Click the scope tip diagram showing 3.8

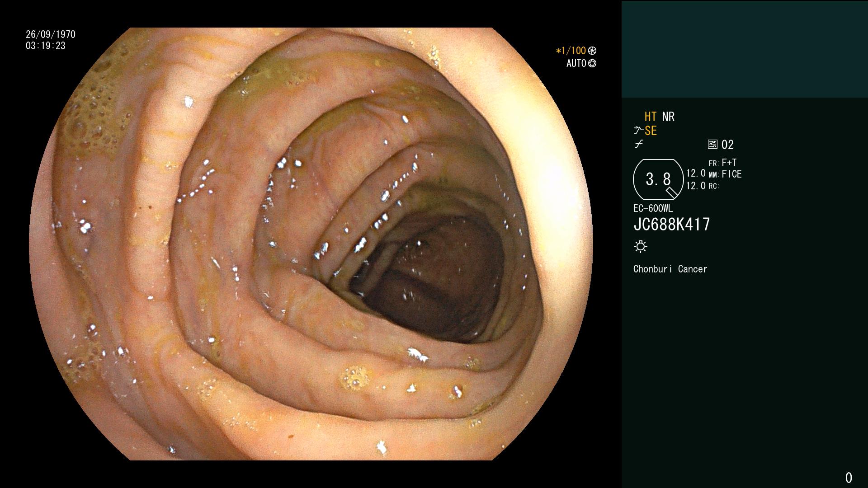coord(658,179)
